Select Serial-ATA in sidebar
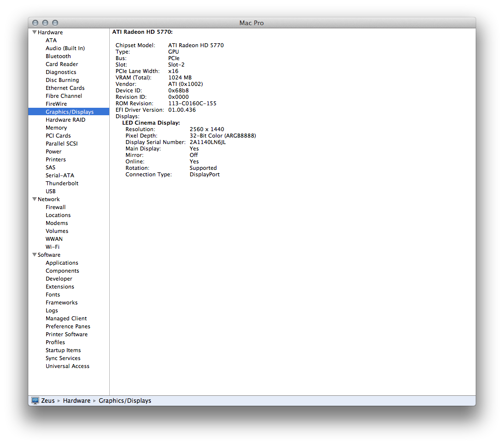This screenshot has width=504, height=445. [x=60, y=175]
